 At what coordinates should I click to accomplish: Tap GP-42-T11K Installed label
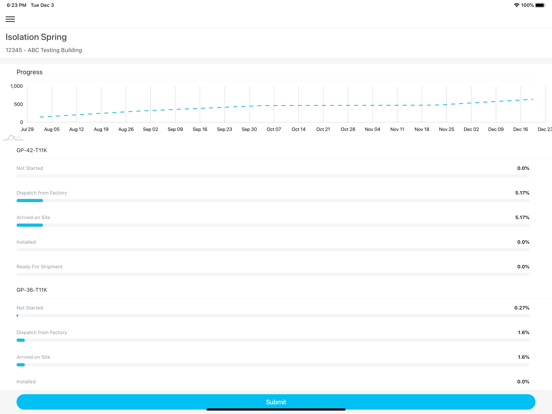coord(26,242)
